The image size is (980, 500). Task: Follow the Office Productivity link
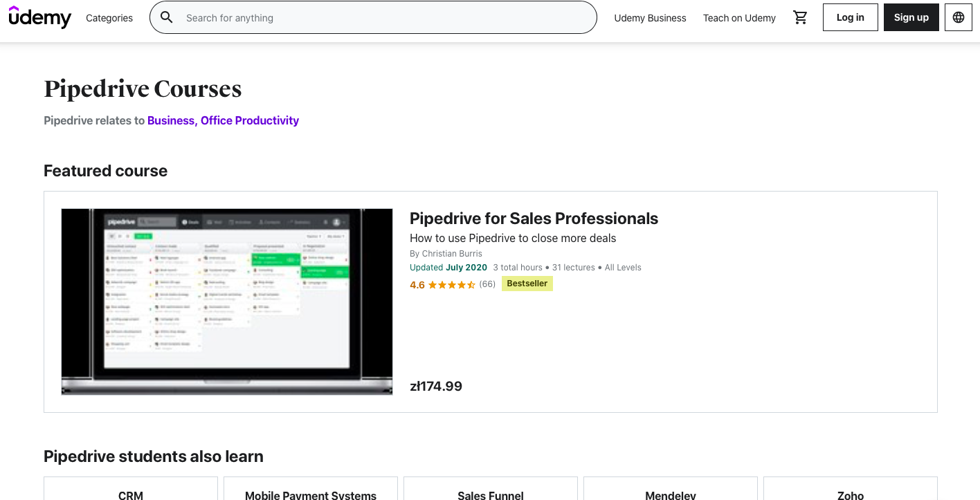coord(250,120)
